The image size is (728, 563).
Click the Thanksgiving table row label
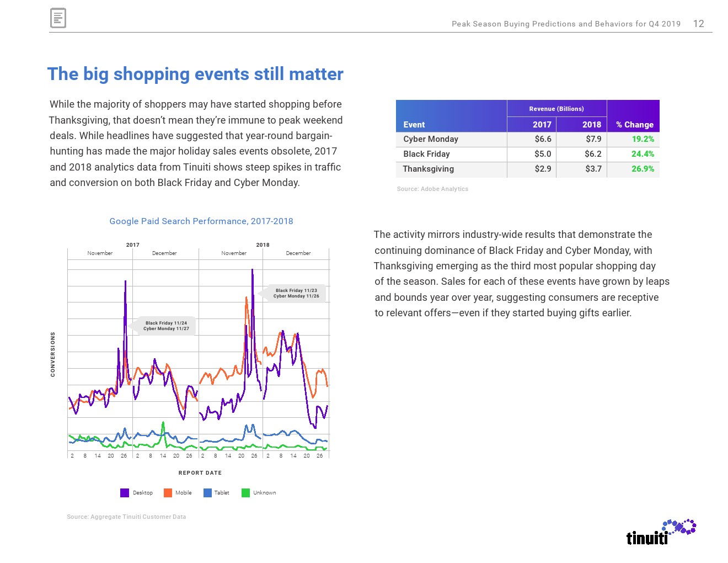[x=429, y=169]
